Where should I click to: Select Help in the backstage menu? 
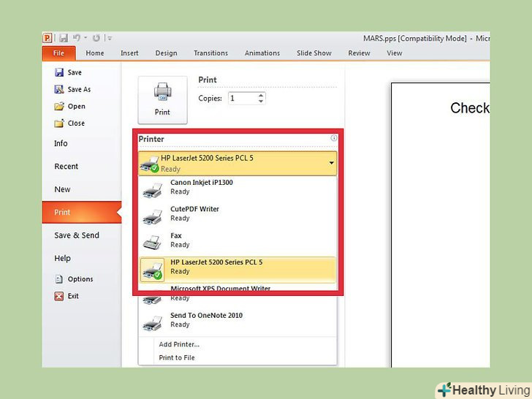click(62, 258)
